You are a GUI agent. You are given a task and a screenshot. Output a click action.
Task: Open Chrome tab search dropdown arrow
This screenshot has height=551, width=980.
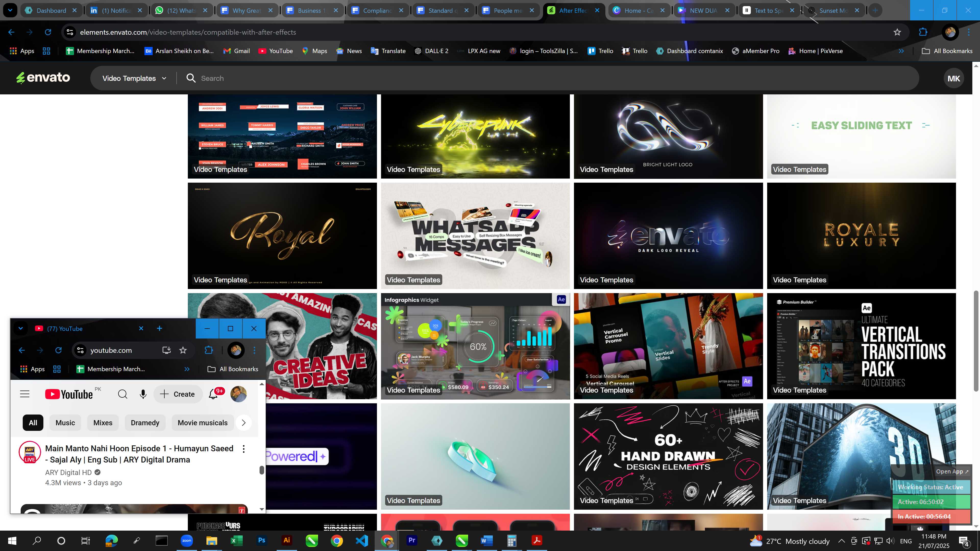pyautogui.click(x=10, y=10)
